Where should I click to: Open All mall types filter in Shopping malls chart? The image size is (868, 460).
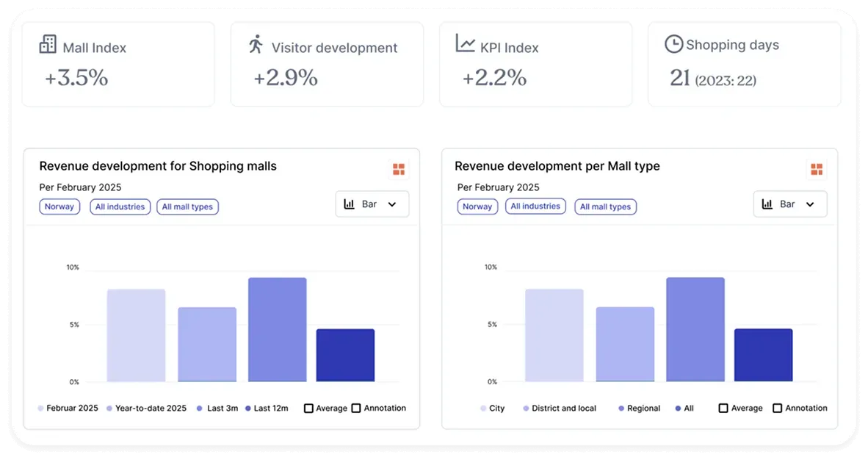pyautogui.click(x=187, y=206)
